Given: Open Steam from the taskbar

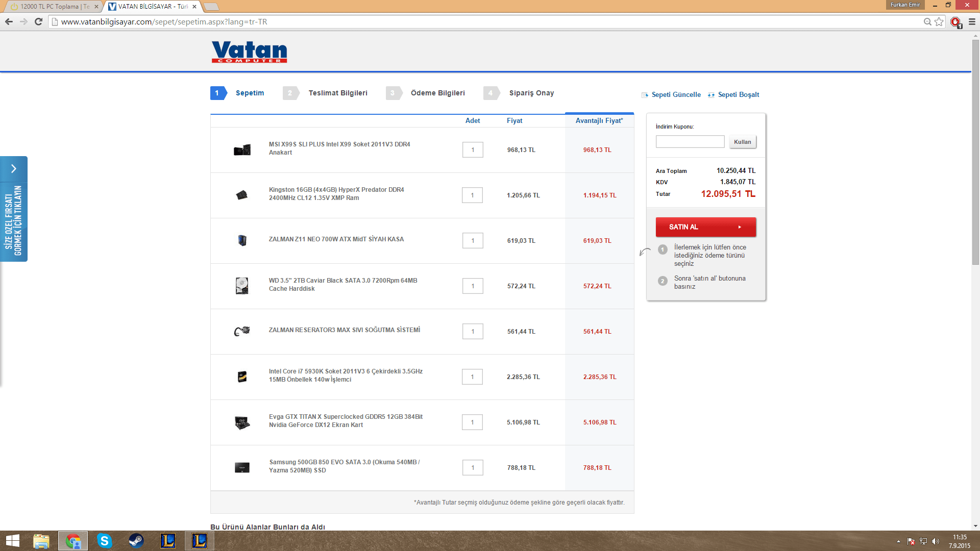Looking at the screenshot, I should pyautogui.click(x=136, y=540).
